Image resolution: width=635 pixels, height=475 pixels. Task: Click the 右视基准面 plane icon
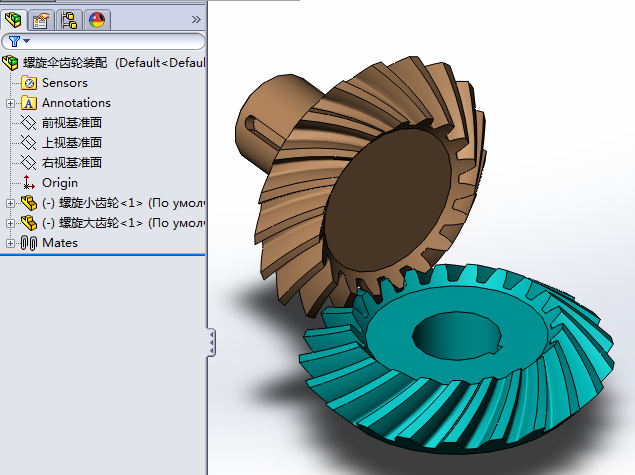(28, 163)
